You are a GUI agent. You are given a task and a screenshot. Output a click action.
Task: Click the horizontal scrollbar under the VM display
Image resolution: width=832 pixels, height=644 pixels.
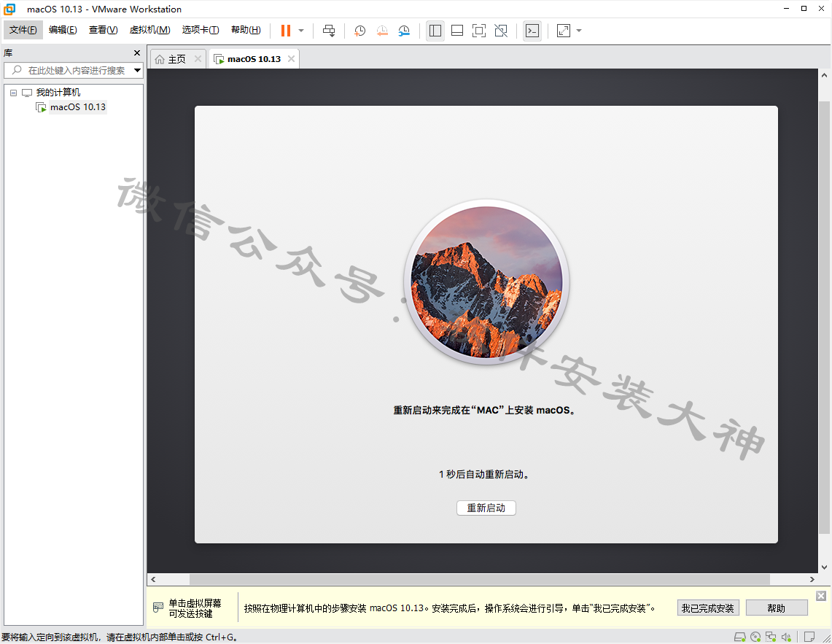click(x=480, y=579)
